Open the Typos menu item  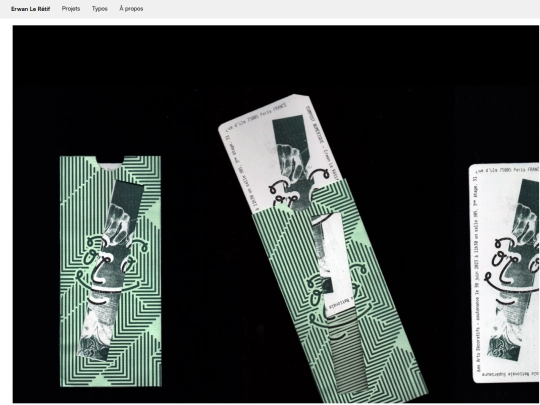point(100,9)
